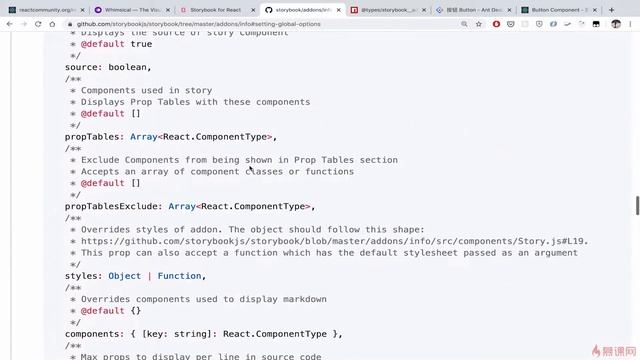Click 'Overrides components used to display markdown' comment
The height and width of the screenshot is (360, 640).
204,299
